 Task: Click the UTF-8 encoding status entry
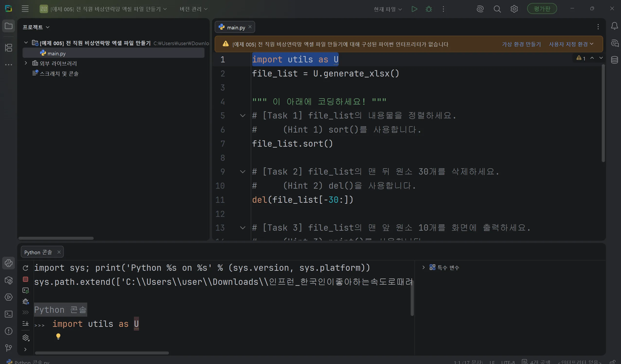(508, 362)
